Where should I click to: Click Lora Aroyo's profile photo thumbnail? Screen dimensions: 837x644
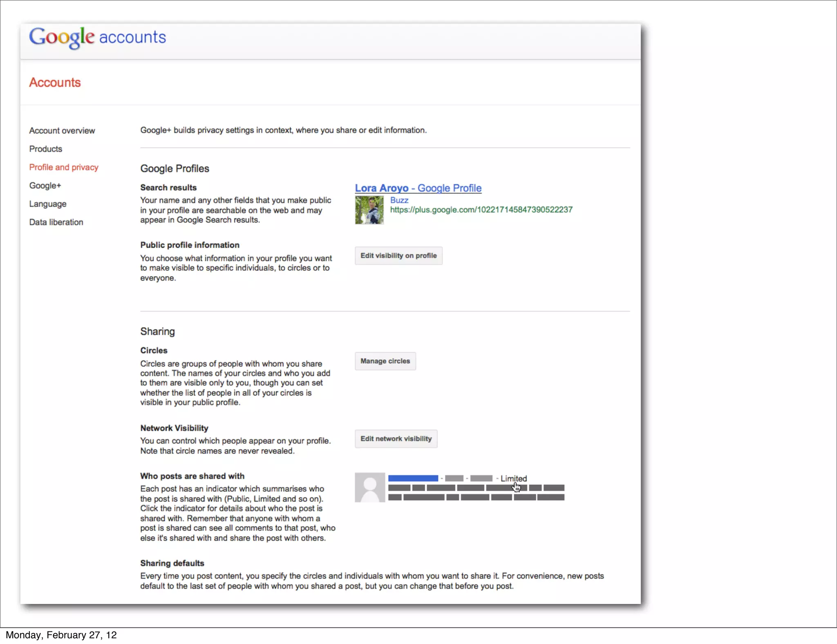369,210
